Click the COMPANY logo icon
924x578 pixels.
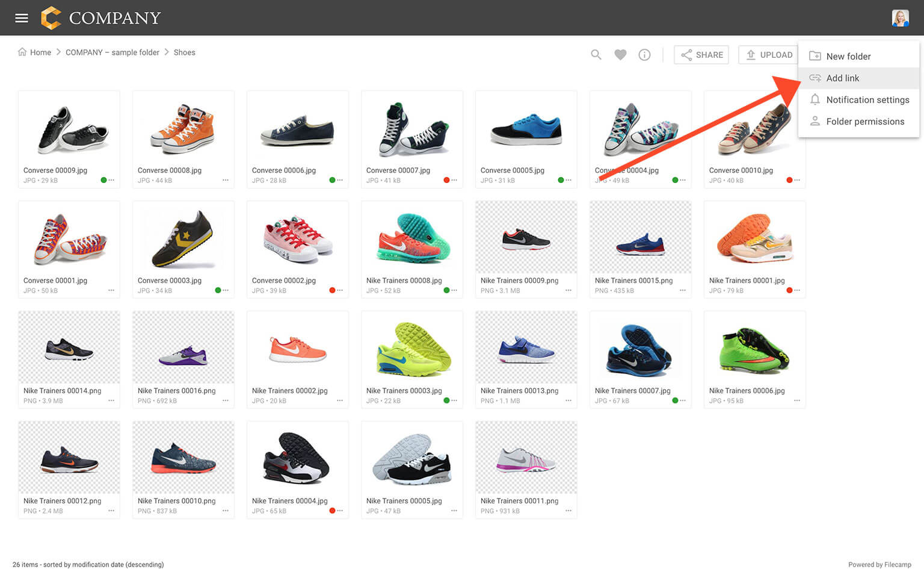click(51, 18)
